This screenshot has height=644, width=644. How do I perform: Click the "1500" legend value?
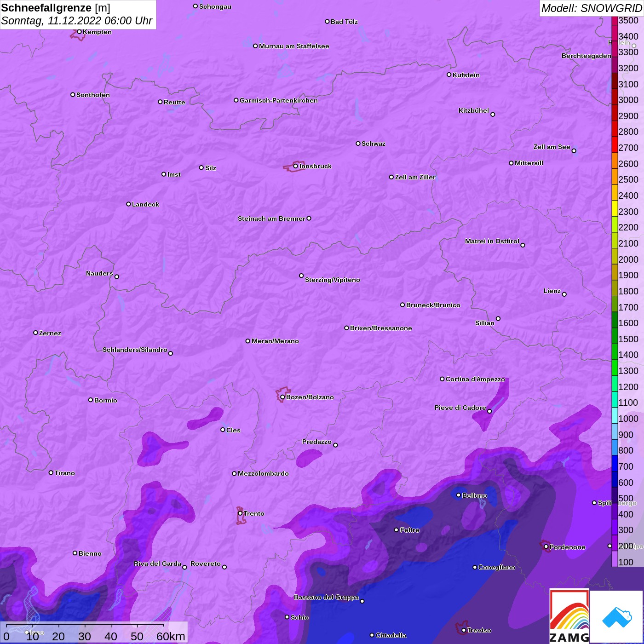click(x=628, y=339)
